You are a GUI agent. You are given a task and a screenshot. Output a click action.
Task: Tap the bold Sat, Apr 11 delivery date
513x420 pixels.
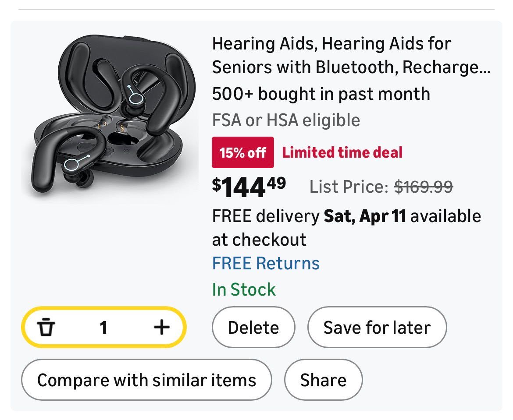point(365,216)
